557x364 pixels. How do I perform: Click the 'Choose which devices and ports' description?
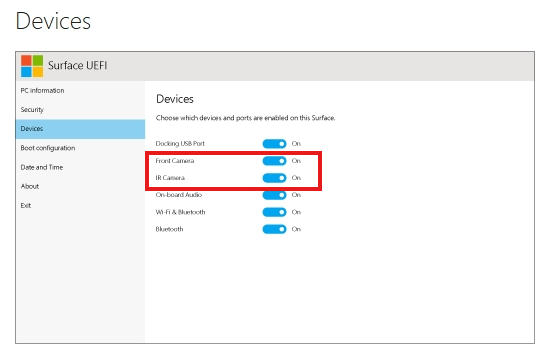[245, 118]
